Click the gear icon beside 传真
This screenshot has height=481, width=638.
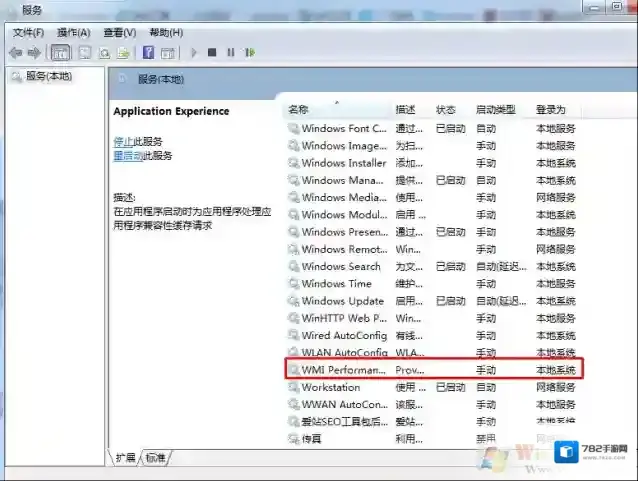pos(294,439)
